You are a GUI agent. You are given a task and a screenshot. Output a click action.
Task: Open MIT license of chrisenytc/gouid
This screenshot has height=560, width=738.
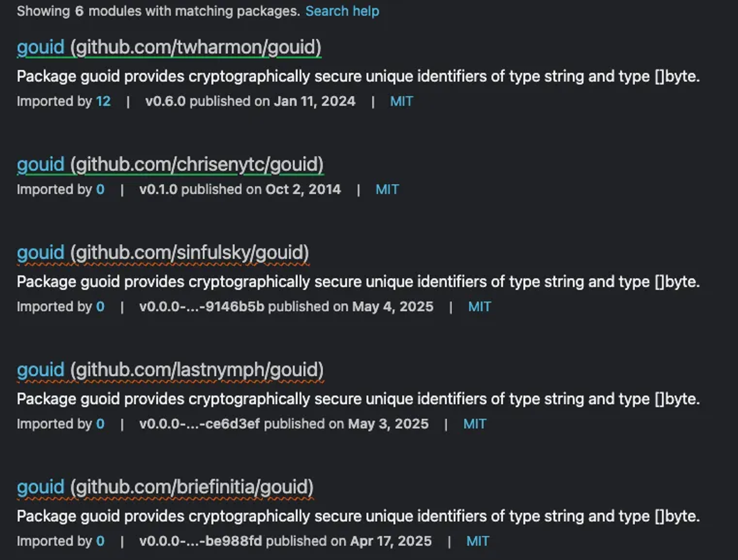point(387,189)
